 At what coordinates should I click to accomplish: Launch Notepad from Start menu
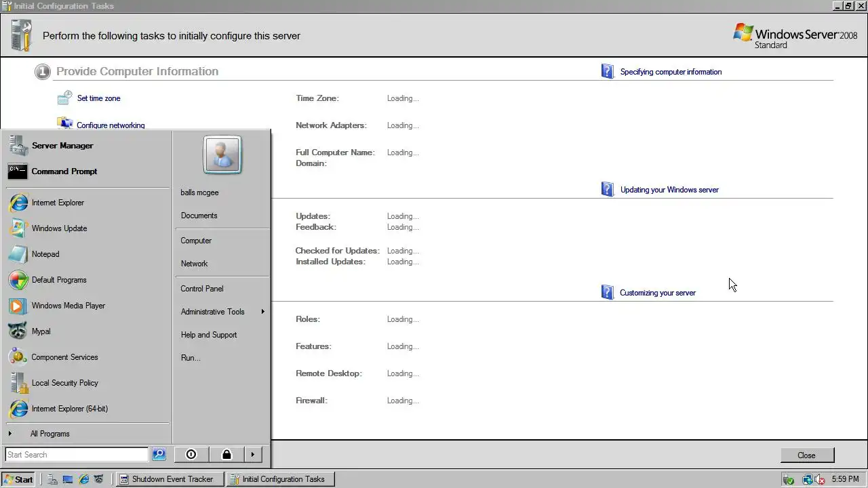(x=87, y=254)
